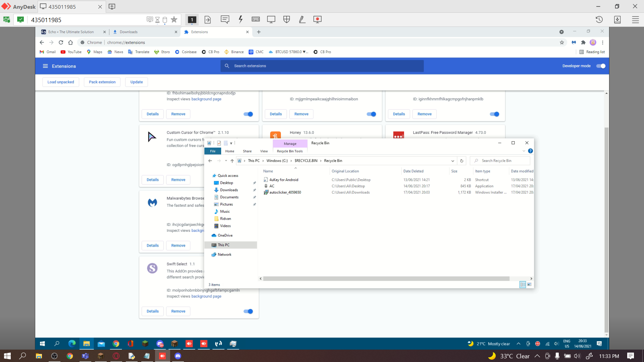
Task: Open AnyDesk session history clock icon
Action: pyautogui.click(x=599, y=19)
